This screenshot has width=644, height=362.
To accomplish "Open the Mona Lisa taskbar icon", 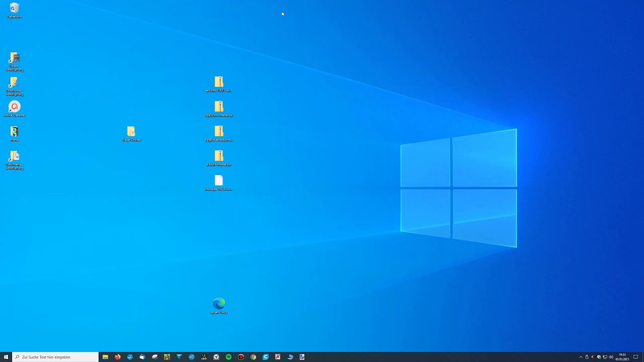I will coord(167,357).
